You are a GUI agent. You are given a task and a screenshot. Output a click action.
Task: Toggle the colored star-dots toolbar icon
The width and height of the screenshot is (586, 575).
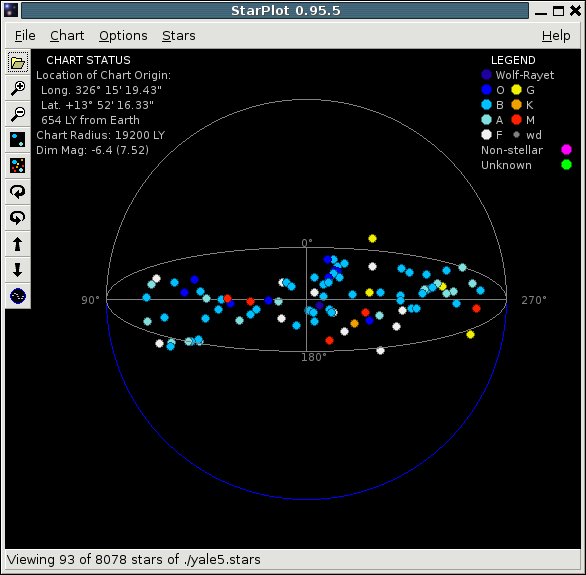click(18, 166)
